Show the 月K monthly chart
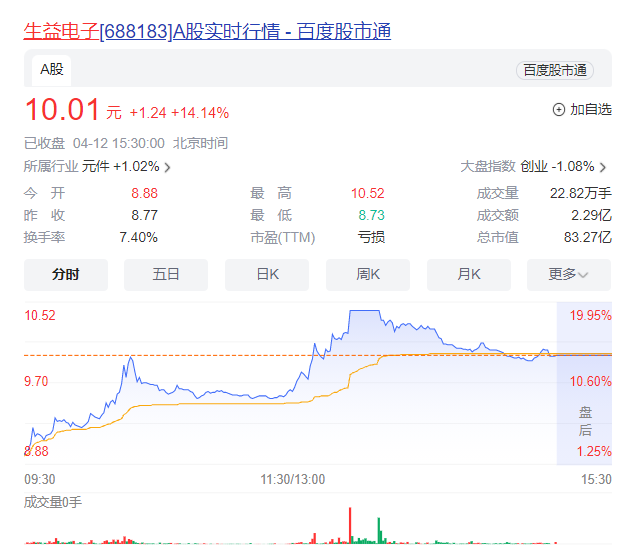This screenshot has height=552, width=639. 469,275
